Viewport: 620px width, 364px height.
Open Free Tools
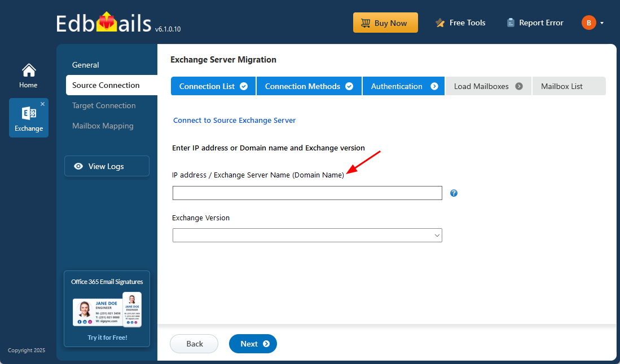coord(460,23)
